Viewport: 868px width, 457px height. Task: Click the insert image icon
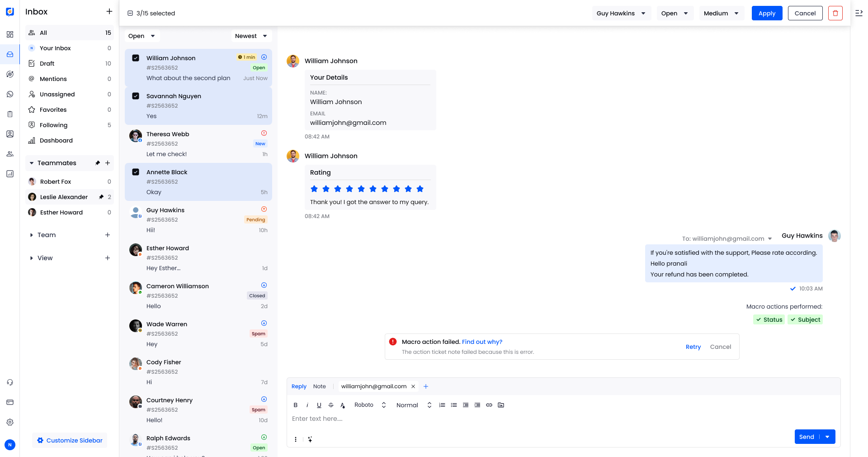pyautogui.click(x=500, y=405)
